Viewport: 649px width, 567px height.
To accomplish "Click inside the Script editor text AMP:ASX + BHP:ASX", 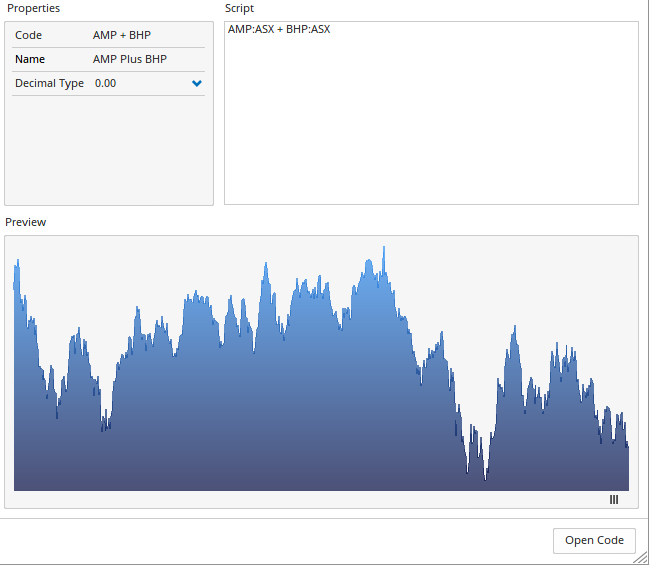I will [x=279, y=29].
